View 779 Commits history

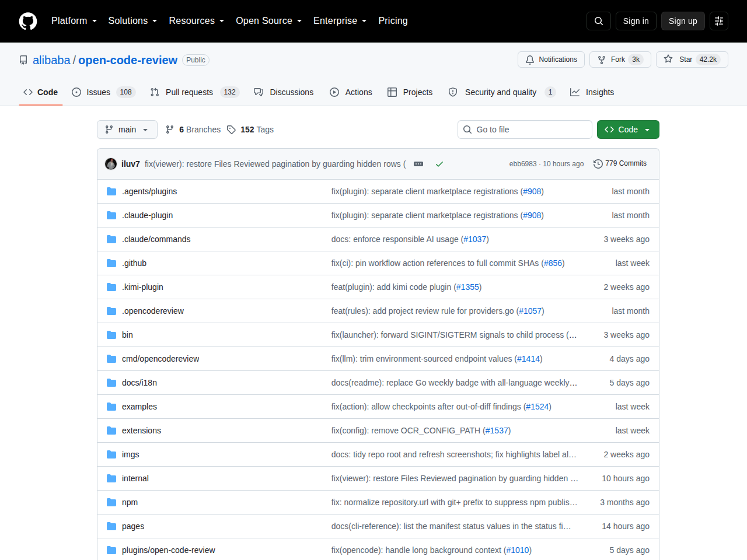620,163
